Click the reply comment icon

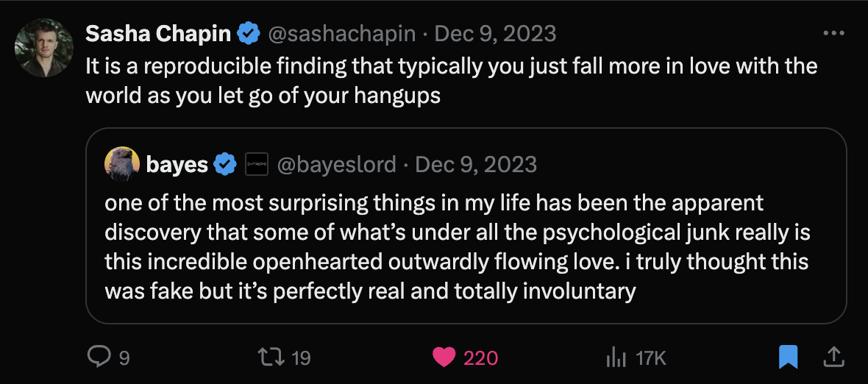point(98,358)
